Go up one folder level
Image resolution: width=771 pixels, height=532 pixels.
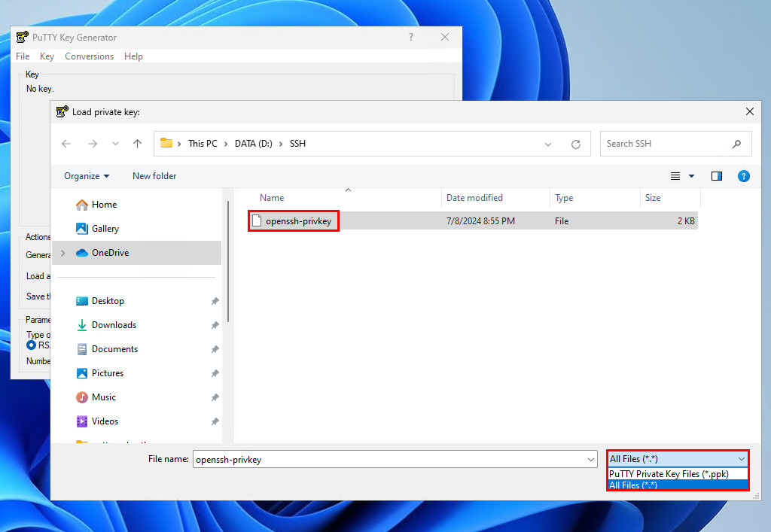[137, 144]
